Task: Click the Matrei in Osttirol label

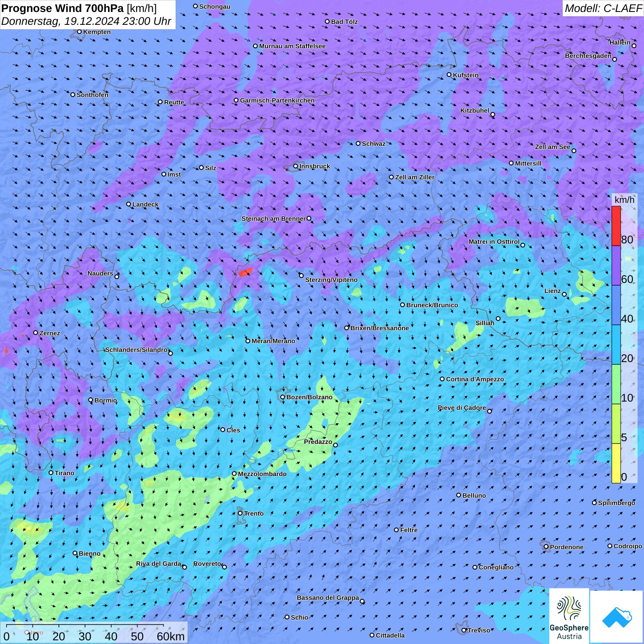Action: [494, 241]
